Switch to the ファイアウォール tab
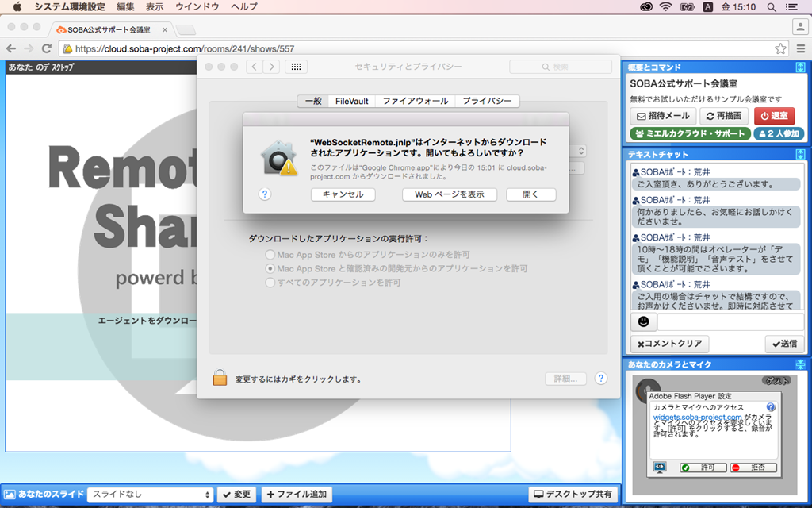Viewport: 812px width, 508px height. (416, 101)
